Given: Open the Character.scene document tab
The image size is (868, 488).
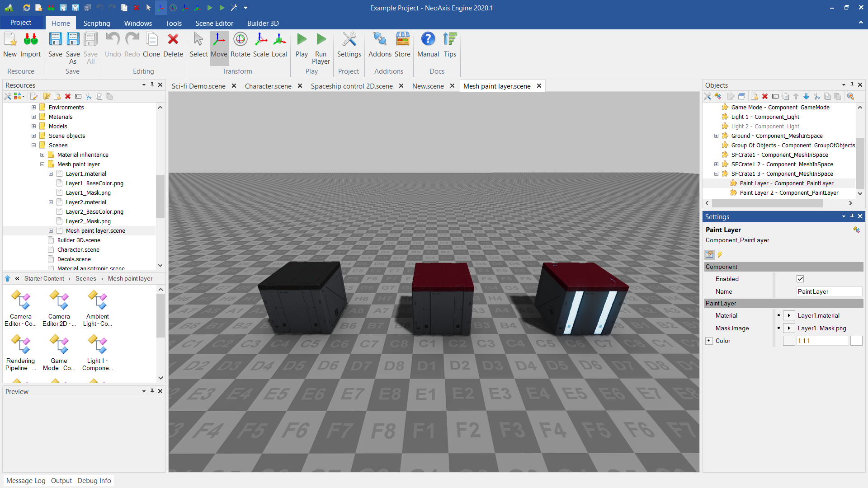Looking at the screenshot, I should click(268, 86).
